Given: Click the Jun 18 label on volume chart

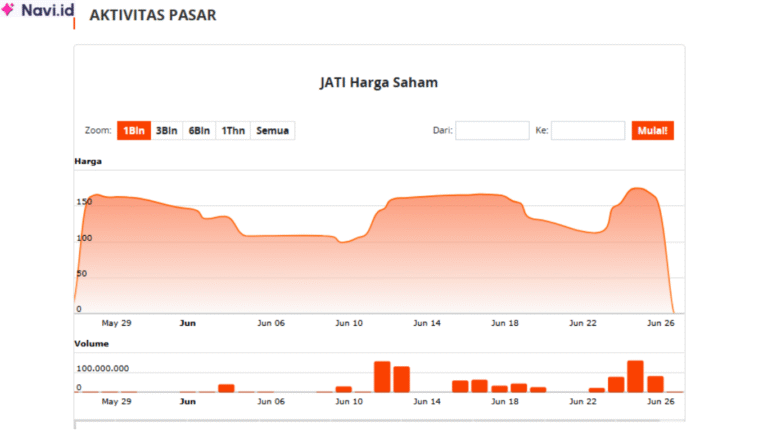Looking at the screenshot, I should [505, 401].
